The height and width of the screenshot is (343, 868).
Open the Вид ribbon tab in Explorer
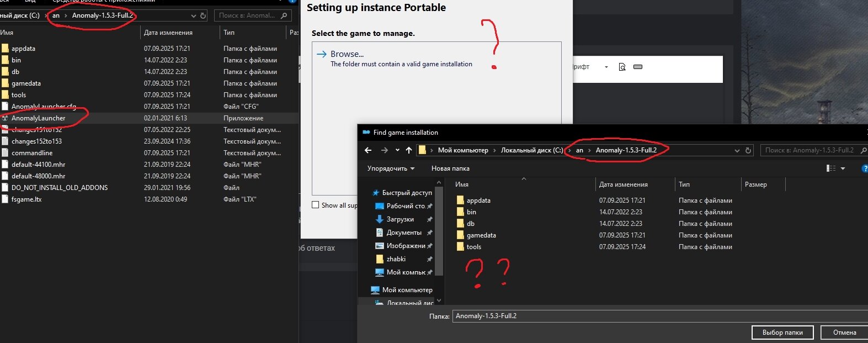pos(30,2)
